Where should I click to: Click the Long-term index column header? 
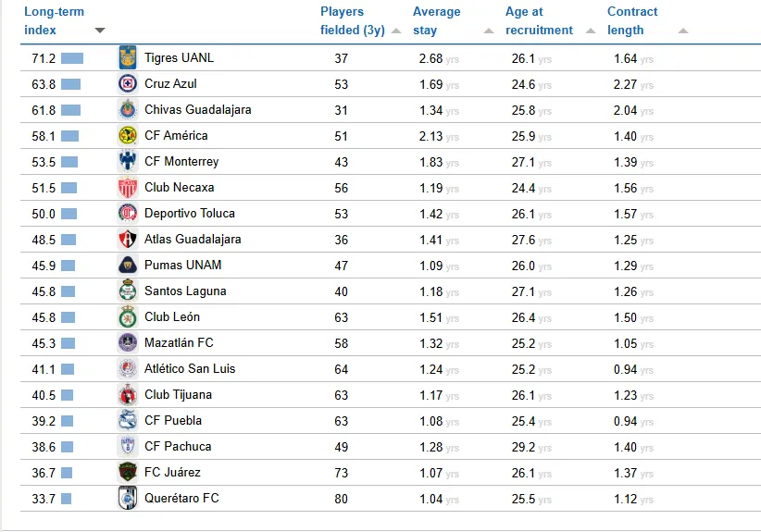[52, 20]
